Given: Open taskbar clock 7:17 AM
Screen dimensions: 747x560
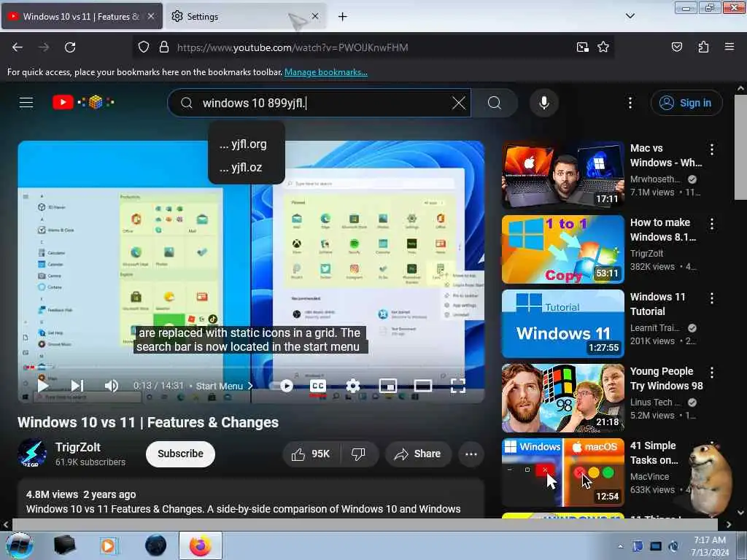Looking at the screenshot, I should pos(710,546).
